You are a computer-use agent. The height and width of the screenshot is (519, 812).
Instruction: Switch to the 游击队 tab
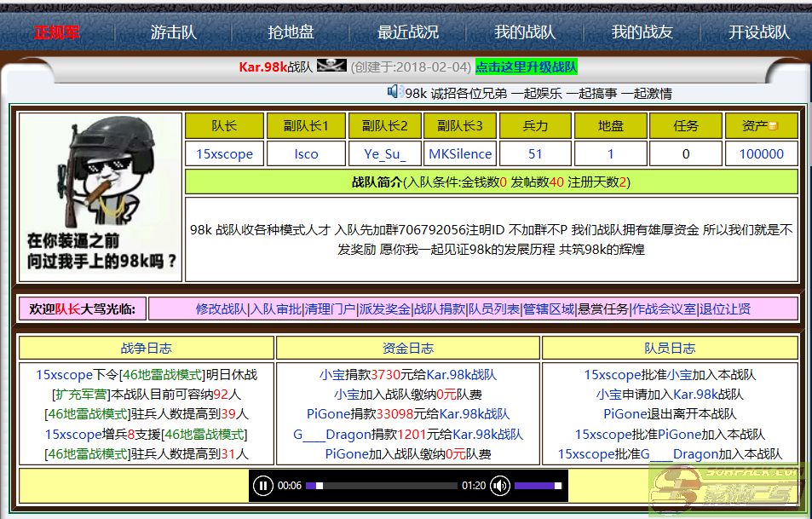pos(174,32)
